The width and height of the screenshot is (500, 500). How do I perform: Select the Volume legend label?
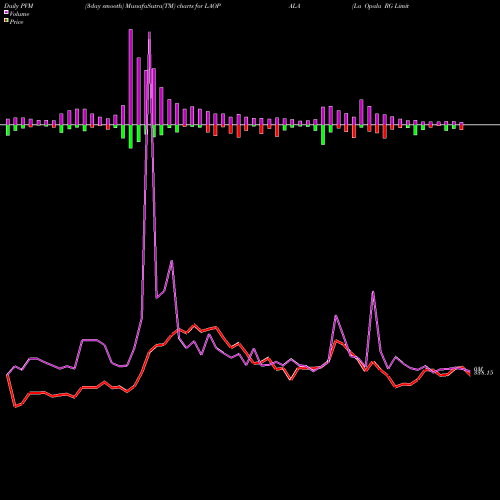(19, 14)
